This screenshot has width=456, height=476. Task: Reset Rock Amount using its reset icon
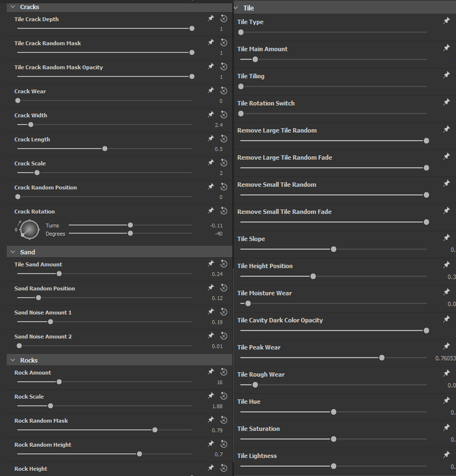tap(224, 372)
